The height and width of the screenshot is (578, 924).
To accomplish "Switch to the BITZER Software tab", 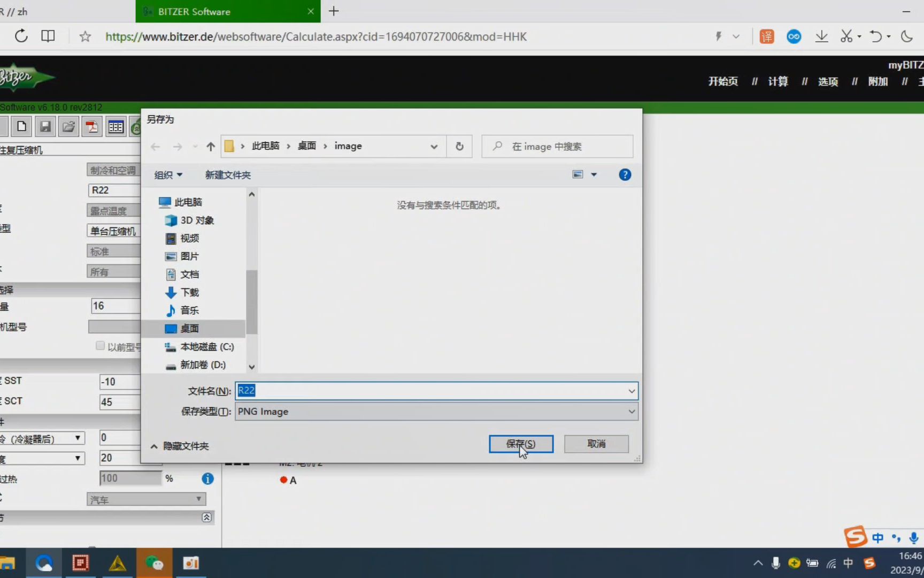I will pos(228,11).
